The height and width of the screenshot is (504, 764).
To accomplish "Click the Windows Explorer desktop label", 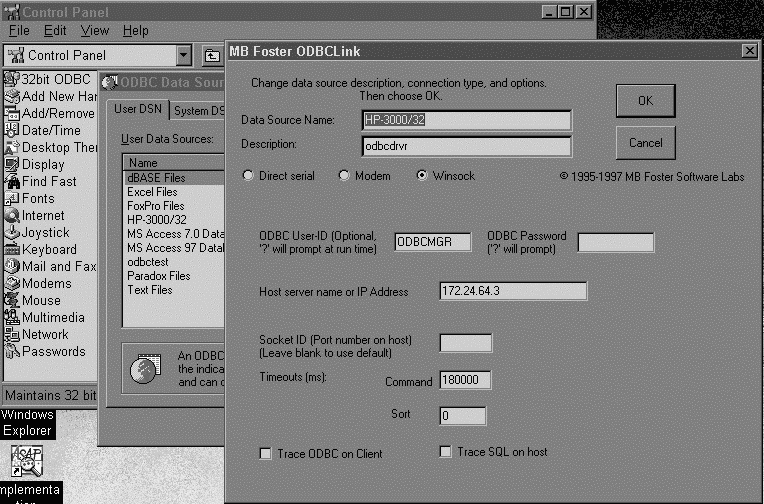I will 27,423.
